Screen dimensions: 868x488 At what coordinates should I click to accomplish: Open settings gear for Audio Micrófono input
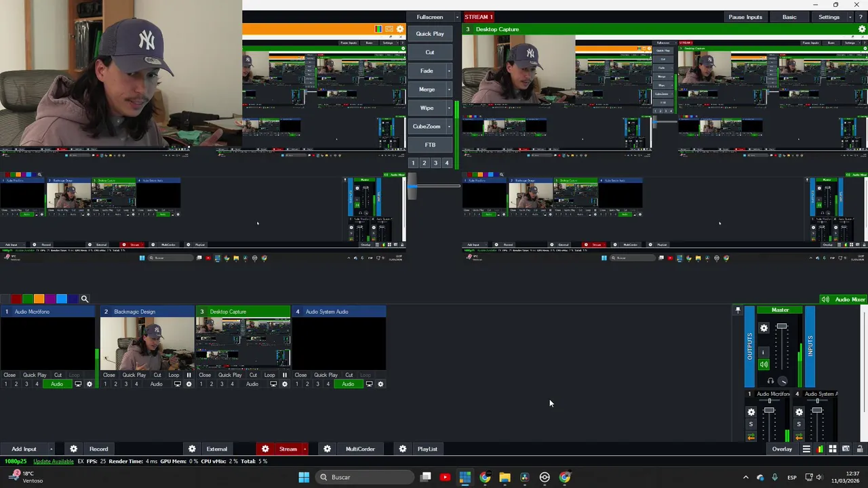(89, 384)
